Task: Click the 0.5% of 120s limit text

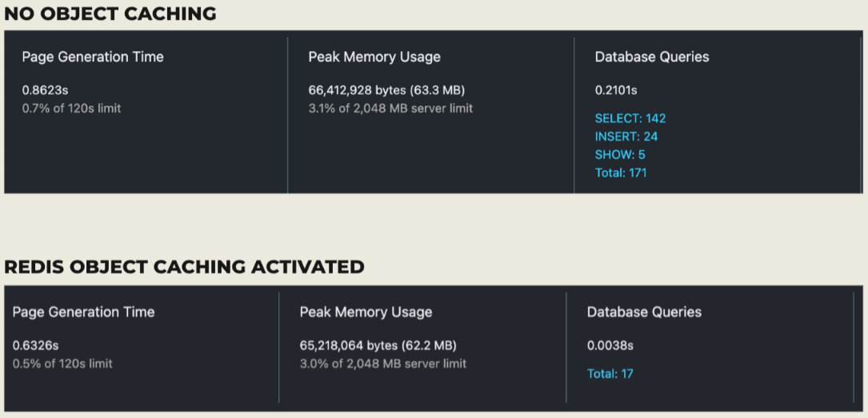Action: (62, 364)
